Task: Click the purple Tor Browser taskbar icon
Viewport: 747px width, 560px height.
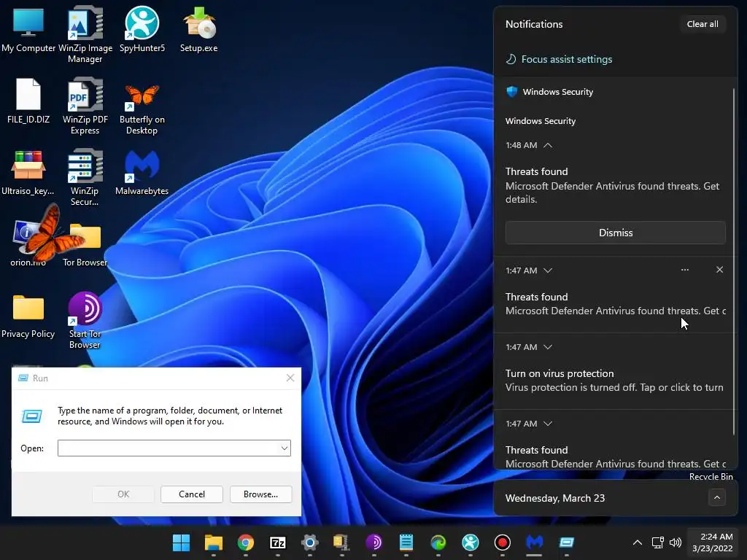Action: pos(374,542)
